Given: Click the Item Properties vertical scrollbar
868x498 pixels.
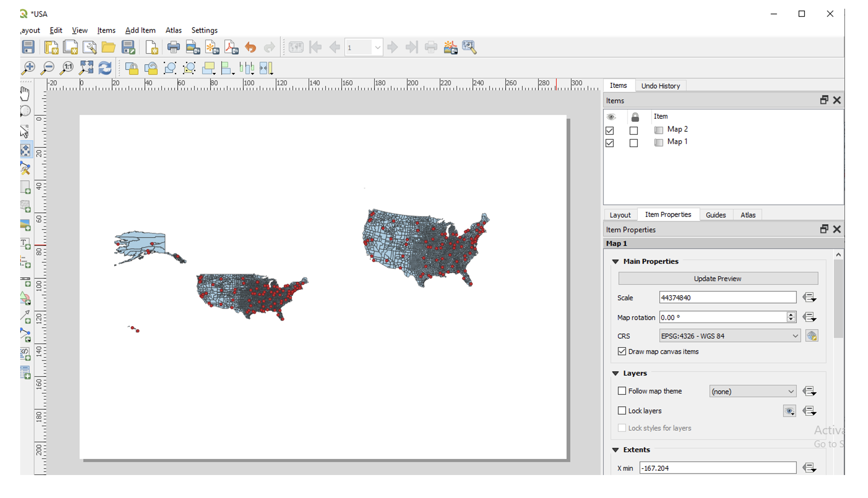Looking at the screenshot, I should click(839, 299).
